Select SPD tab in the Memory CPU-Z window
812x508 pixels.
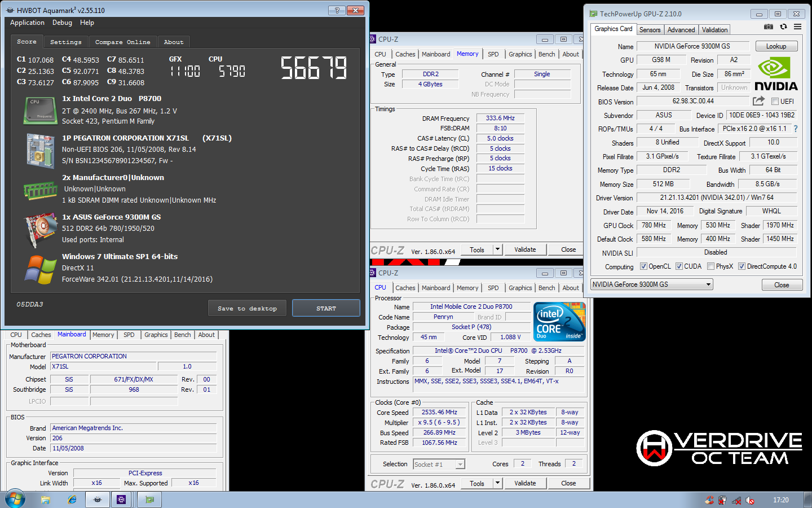(x=493, y=54)
